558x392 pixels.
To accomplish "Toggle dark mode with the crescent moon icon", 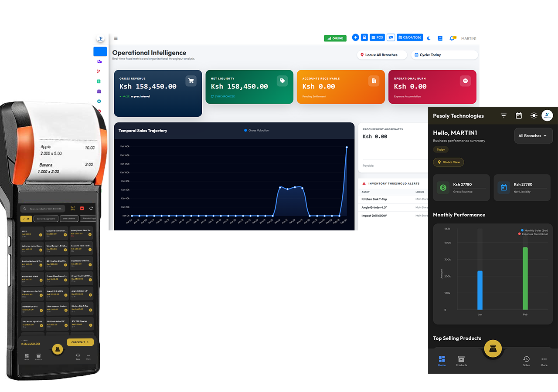I will pos(429,38).
